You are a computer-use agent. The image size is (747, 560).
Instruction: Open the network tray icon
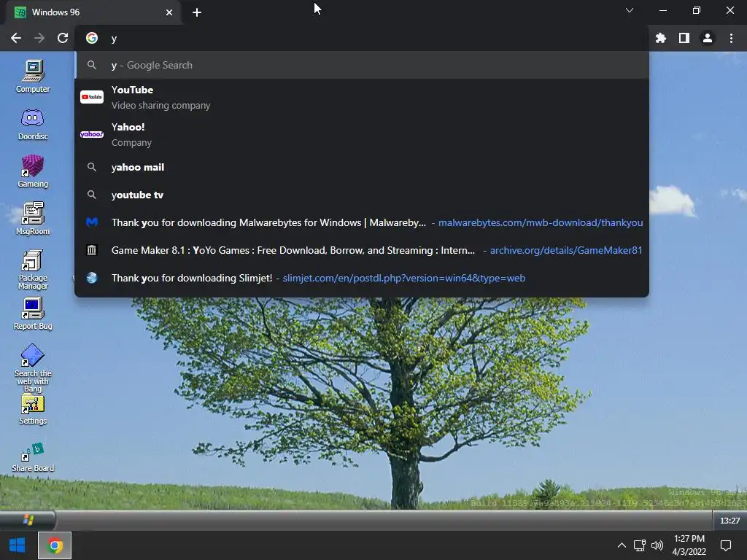(639, 545)
